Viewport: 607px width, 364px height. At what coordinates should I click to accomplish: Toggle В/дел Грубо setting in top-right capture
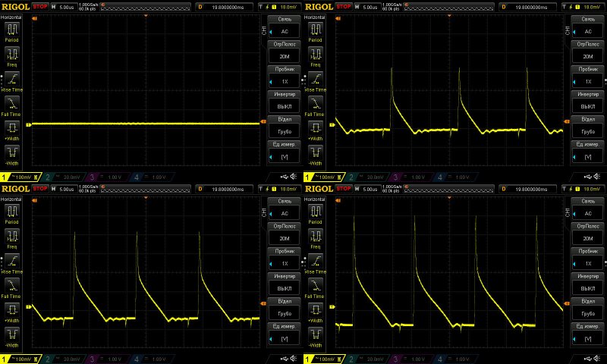(x=588, y=127)
